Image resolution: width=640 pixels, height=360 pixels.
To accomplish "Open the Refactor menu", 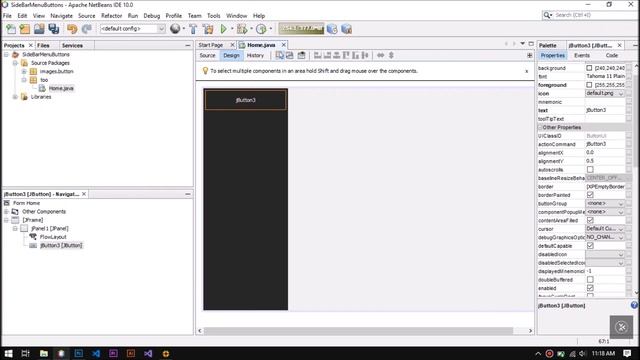I will (111, 16).
